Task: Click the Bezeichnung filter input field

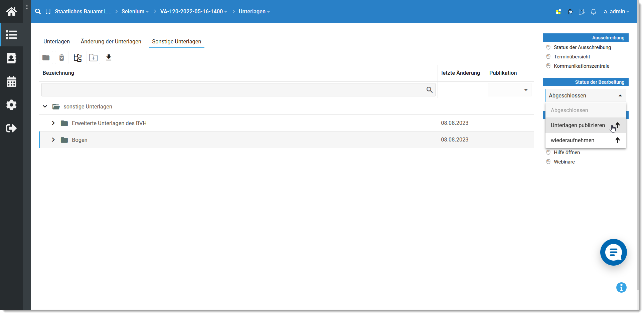Action: click(238, 90)
